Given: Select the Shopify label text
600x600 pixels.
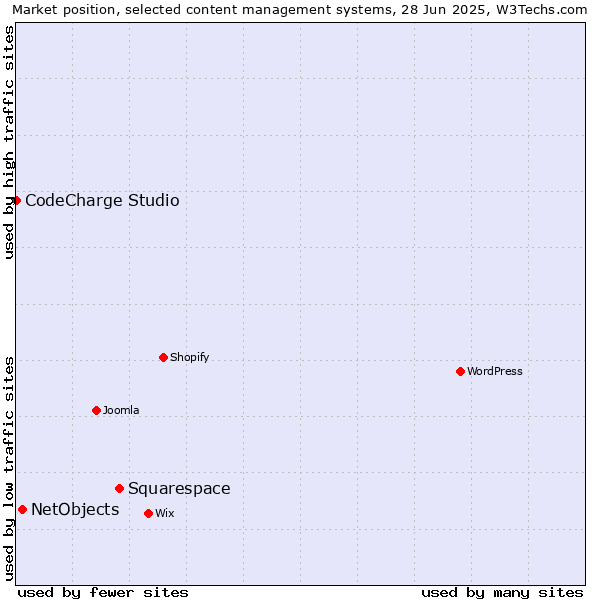Looking at the screenshot, I should (189, 357).
